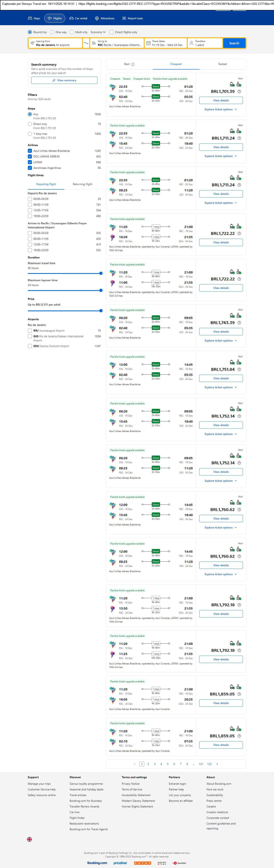This screenshot has width=274, height=868.
Task: Click the View summary button
Action: (64, 80)
